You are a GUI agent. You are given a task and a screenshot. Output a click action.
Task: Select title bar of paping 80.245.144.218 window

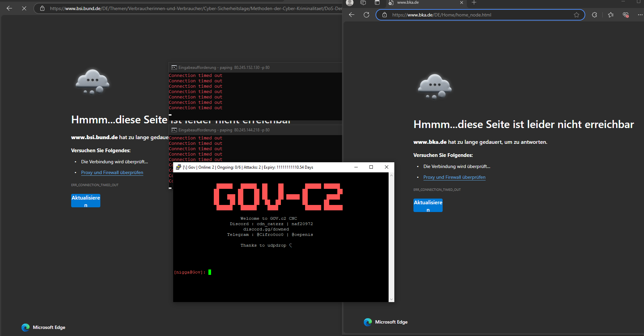point(255,130)
